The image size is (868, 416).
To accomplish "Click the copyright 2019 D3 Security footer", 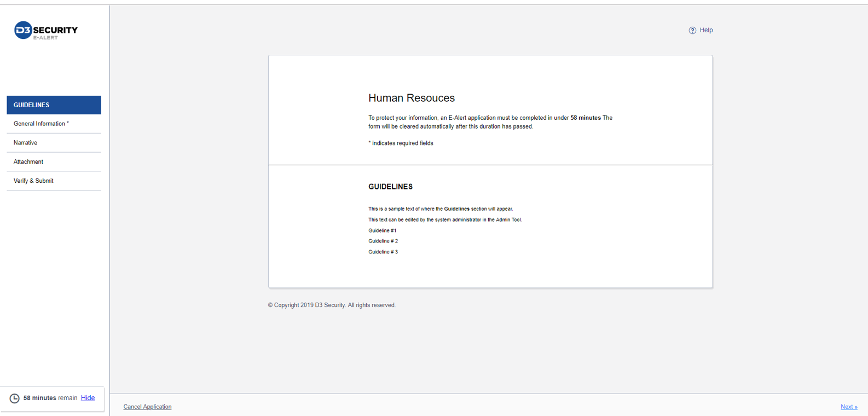I will (332, 305).
